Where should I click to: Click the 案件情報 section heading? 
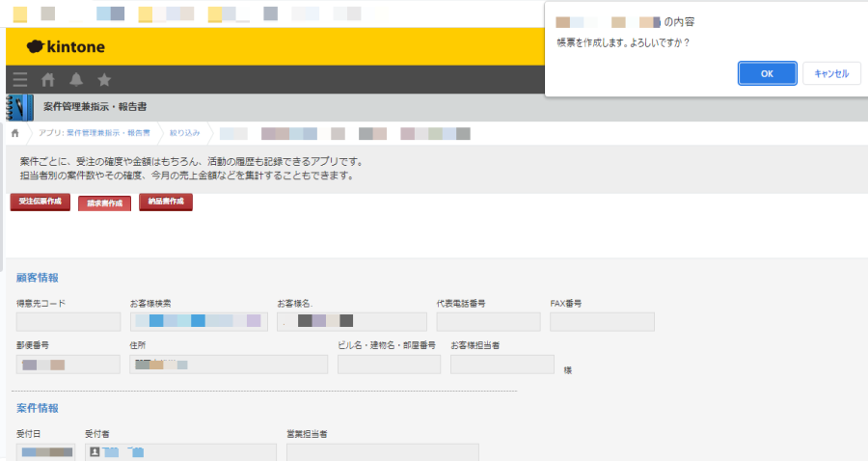tap(37, 408)
